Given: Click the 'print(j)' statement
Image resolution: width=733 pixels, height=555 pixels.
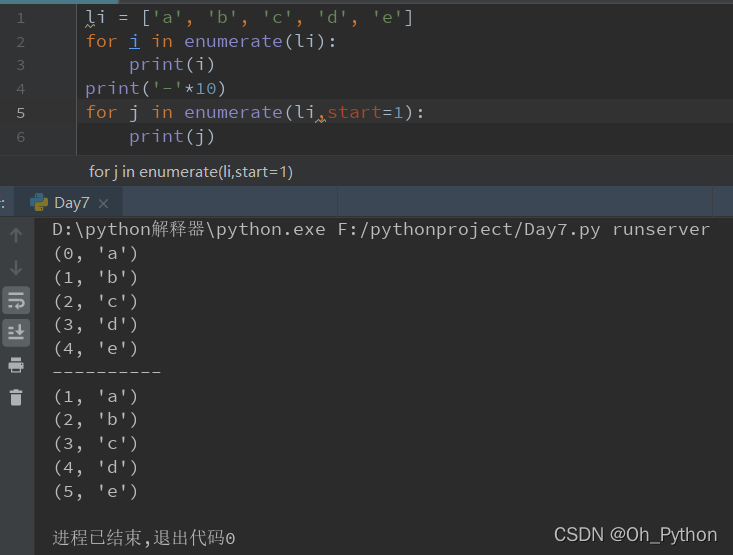Looking at the screenshot, I should point(172,137).
